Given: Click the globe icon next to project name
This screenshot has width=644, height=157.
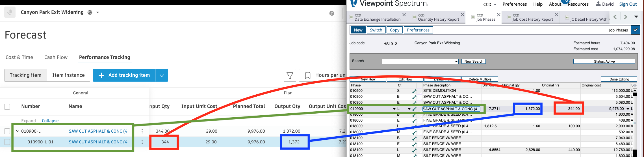Looking at the screenshot, I should [90, 12].
